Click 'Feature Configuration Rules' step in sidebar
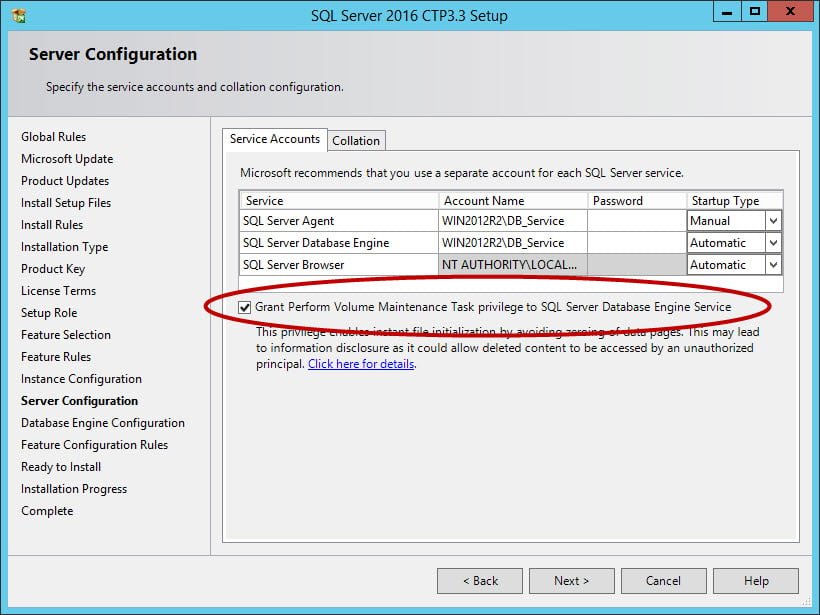Screen dimensions: 820x615 click(x=94, y=445)
